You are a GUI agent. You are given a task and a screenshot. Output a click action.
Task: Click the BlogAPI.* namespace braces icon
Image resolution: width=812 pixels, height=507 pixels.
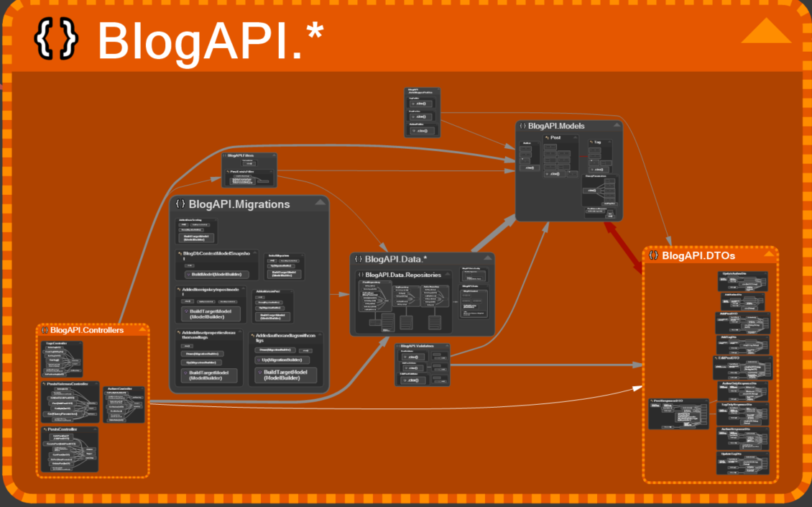55,36
